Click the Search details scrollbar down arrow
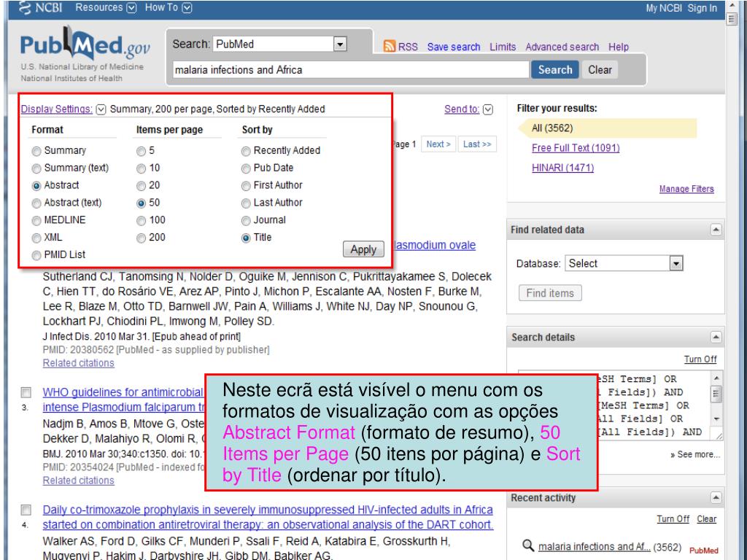The image size is (747, 560). pyautogui.click(x=717, y=419)
